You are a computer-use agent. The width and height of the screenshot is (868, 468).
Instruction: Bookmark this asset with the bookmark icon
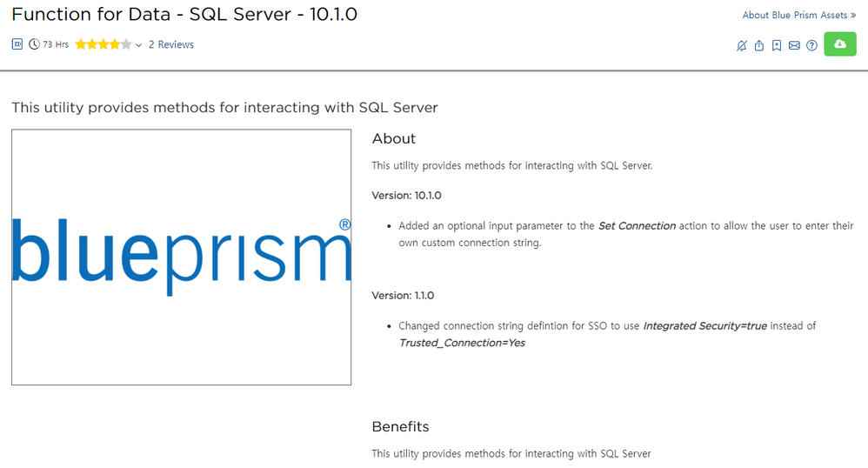pos(777,45)
